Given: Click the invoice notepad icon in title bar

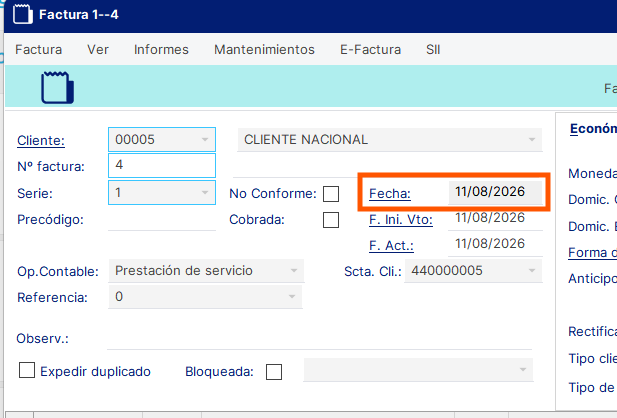Looking at the screenshot, I should 22,15.
